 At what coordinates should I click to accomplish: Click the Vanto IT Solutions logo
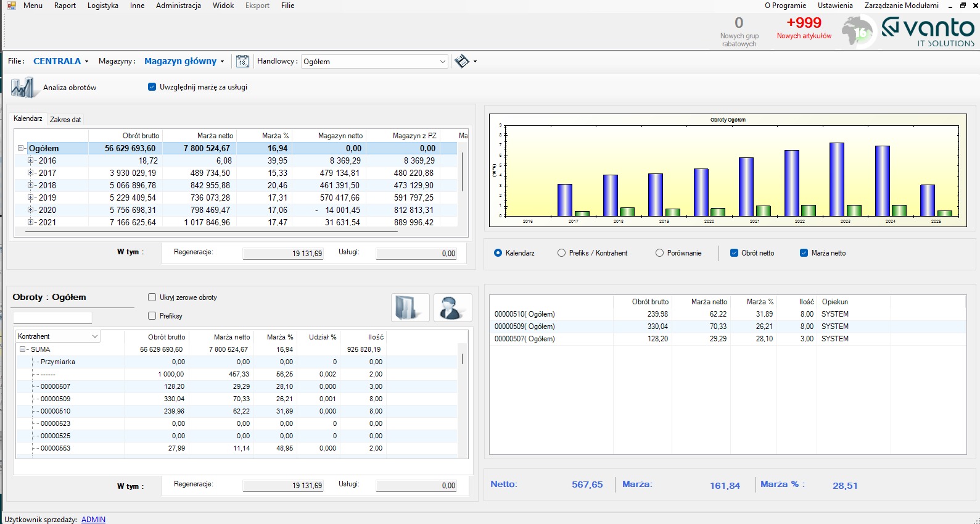(928, 32)
